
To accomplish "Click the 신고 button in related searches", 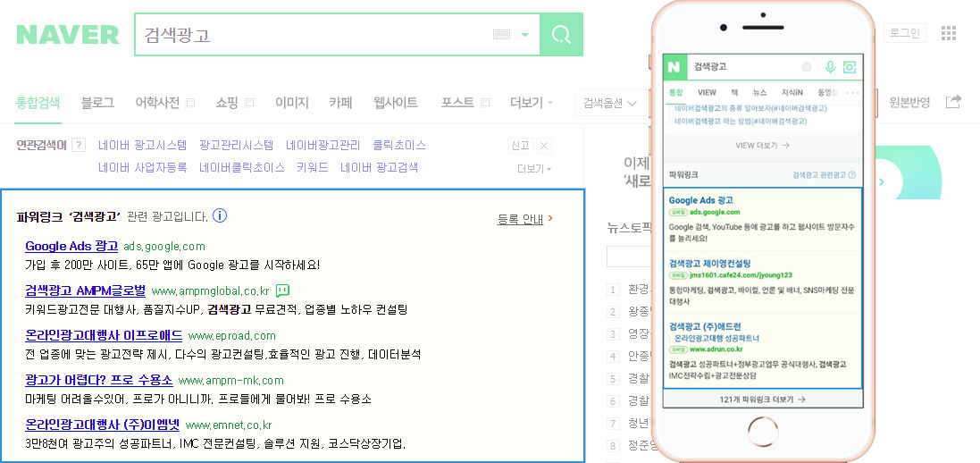I will pyautogui.click(x=520, y=146).
